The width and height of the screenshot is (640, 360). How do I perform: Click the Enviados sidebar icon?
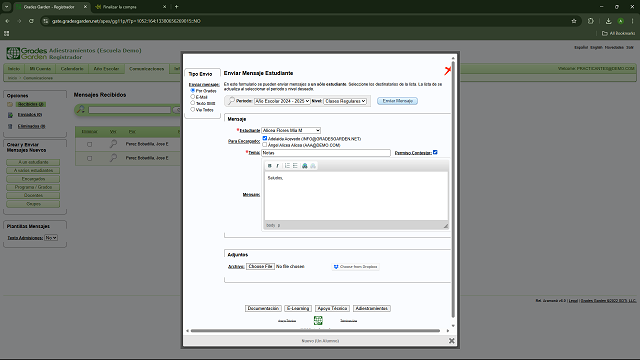[x=10, y=115]
